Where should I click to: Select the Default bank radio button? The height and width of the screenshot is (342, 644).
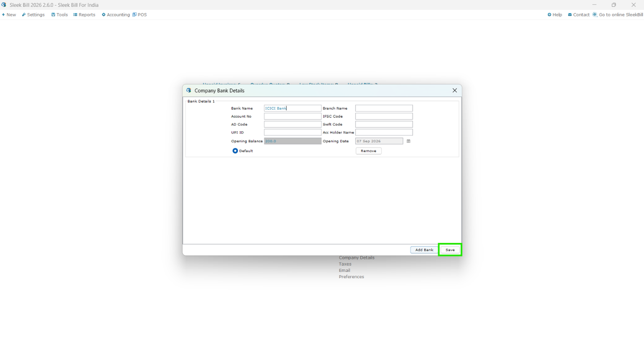[235, 151]
